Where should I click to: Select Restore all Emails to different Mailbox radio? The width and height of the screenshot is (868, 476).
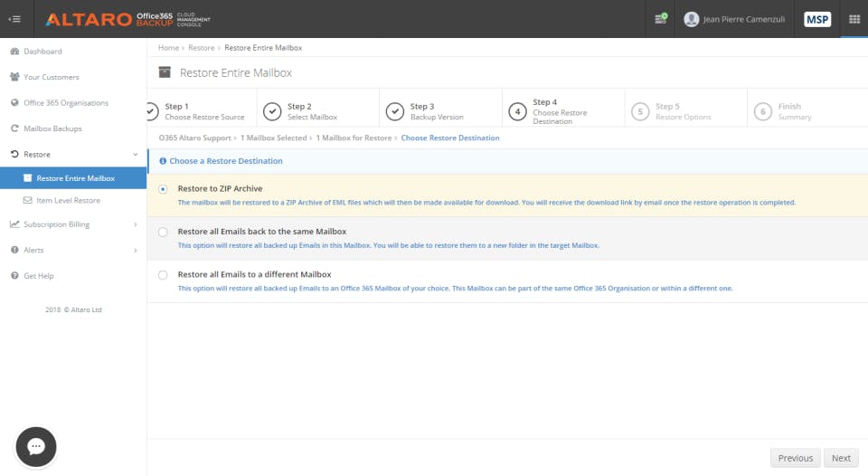pyautogui.click(x=163, y=275)
